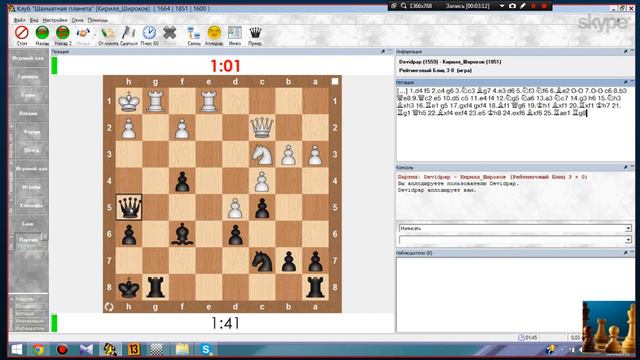Click the white square side-to-move indicator
This screenshot has width=640, height=360.
tap(335, 81)
